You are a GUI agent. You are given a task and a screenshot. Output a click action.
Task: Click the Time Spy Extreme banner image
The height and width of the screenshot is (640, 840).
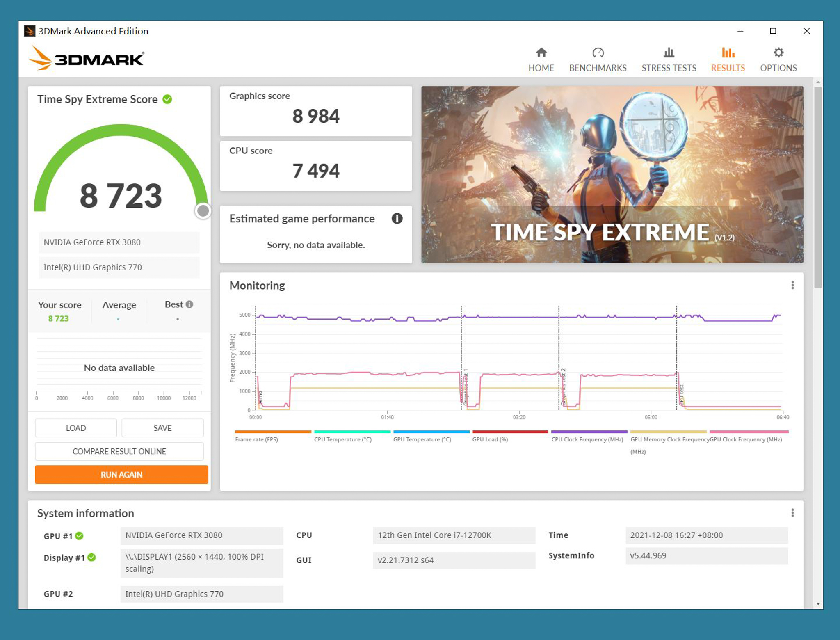[612, 174]
